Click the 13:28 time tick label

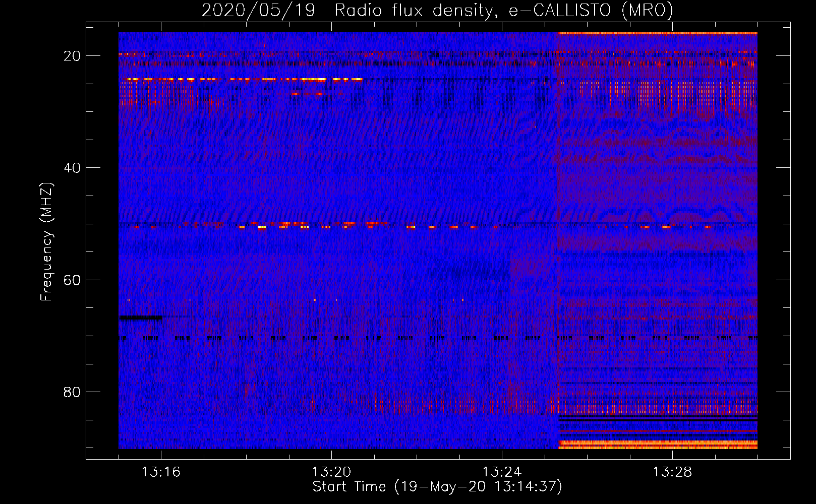click(x=672, y=472)
